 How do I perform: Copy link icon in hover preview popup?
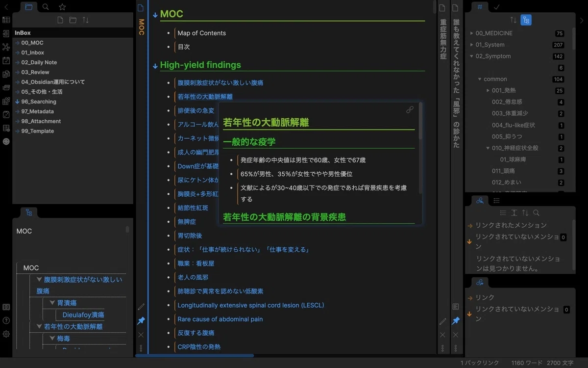[x=410, y=110]
